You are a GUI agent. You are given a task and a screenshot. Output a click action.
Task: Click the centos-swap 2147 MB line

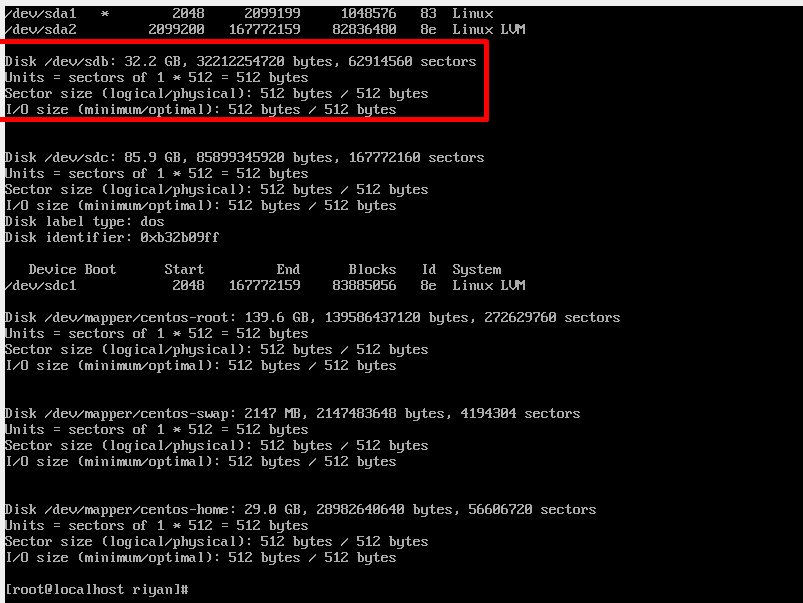click(x=290, y=413)
